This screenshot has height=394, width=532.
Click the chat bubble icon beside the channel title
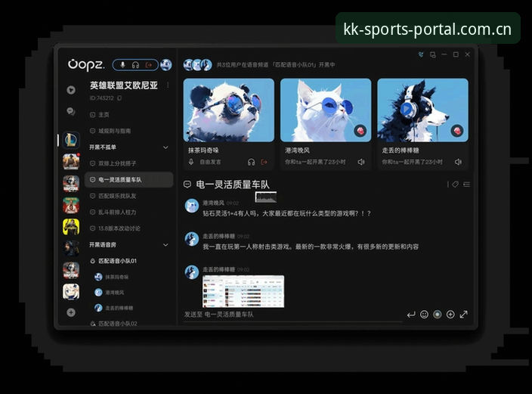187,185
